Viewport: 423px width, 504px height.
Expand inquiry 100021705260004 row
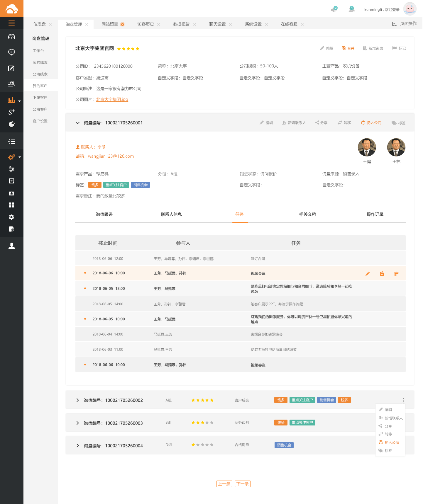pos(77,446)
